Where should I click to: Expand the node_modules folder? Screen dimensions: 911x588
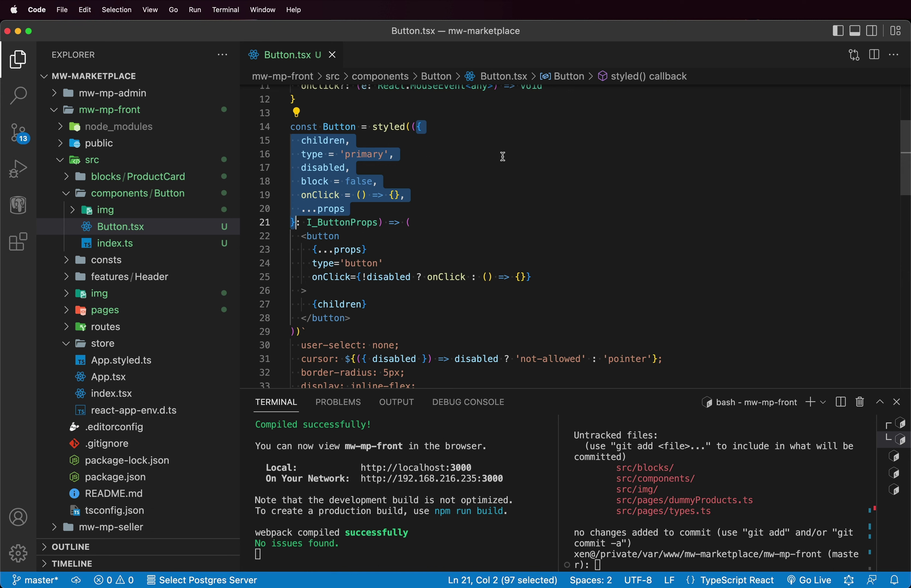pyautogui.click(x=60, y=126)
